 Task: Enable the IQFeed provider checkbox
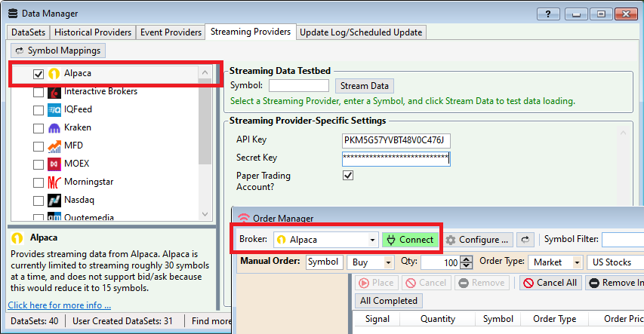tap(39, 110)
